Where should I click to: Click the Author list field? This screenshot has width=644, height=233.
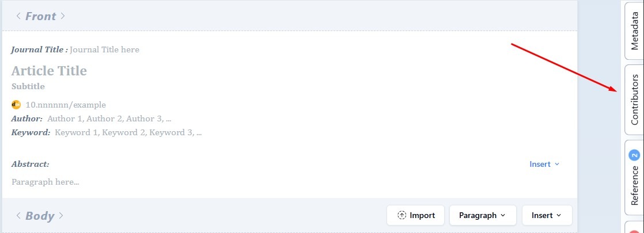tap(109, 119)
